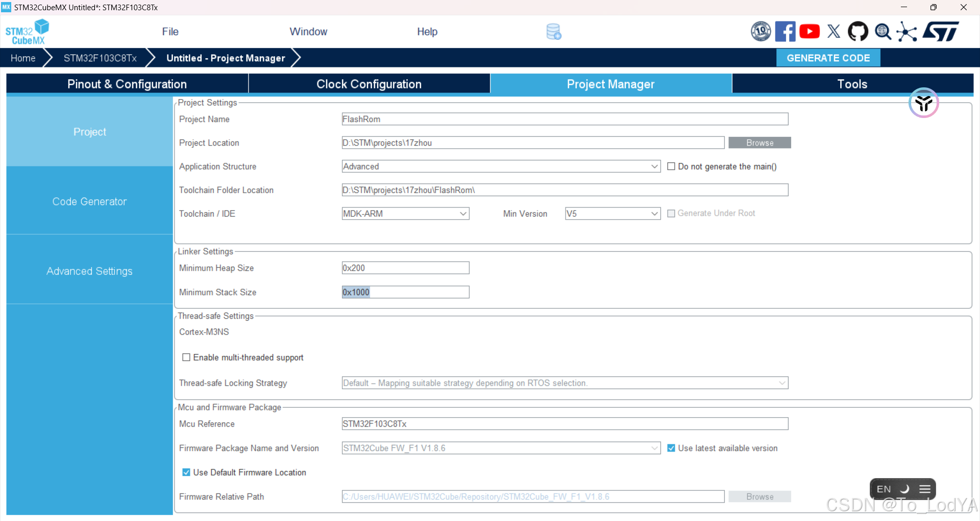The height and width of the screenshot is (521, 980).
Task: Uncheck Use Default Firmware Location
Action: (x=186, y=472)
